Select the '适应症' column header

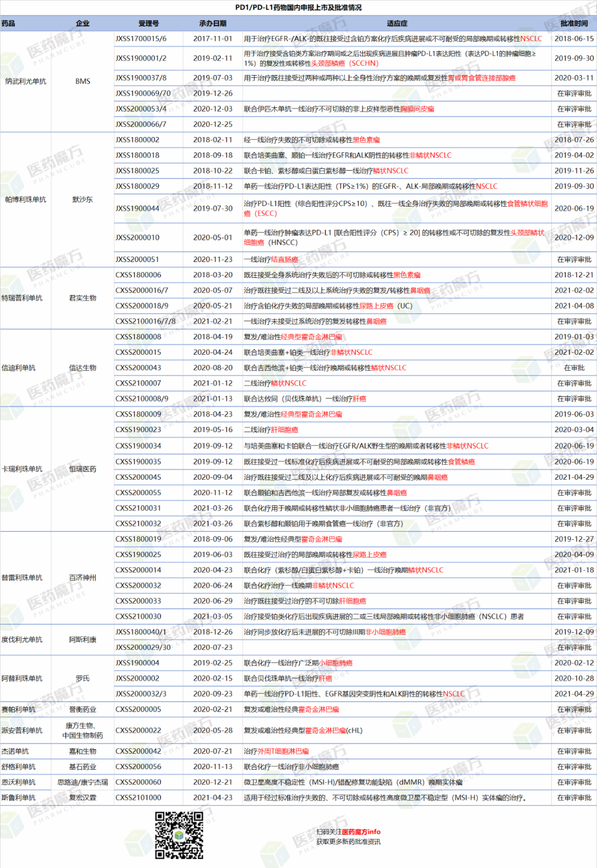click(x=397, y=24)
